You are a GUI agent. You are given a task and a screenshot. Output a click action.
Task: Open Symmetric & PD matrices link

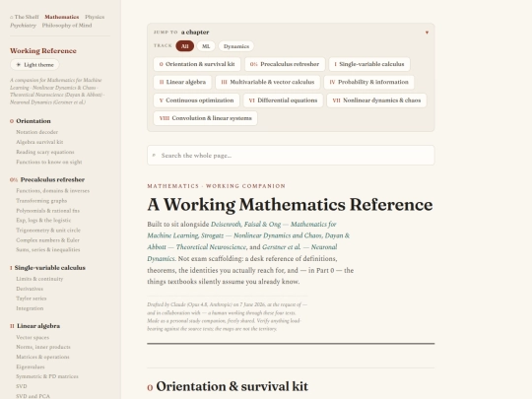click(x=47, y=376)
